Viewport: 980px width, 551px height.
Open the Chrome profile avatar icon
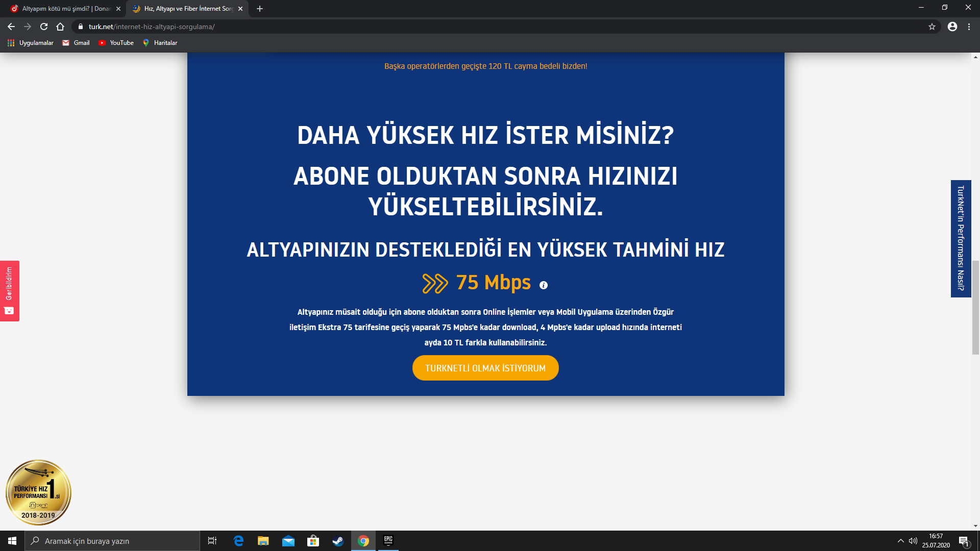pos(952,27)
